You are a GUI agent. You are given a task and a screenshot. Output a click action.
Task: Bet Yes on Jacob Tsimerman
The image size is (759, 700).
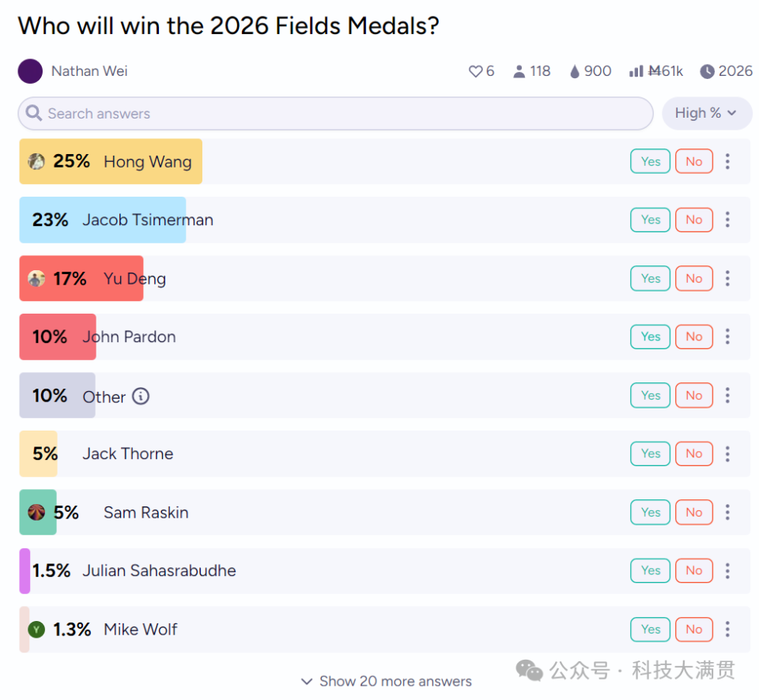coord(650,220)
